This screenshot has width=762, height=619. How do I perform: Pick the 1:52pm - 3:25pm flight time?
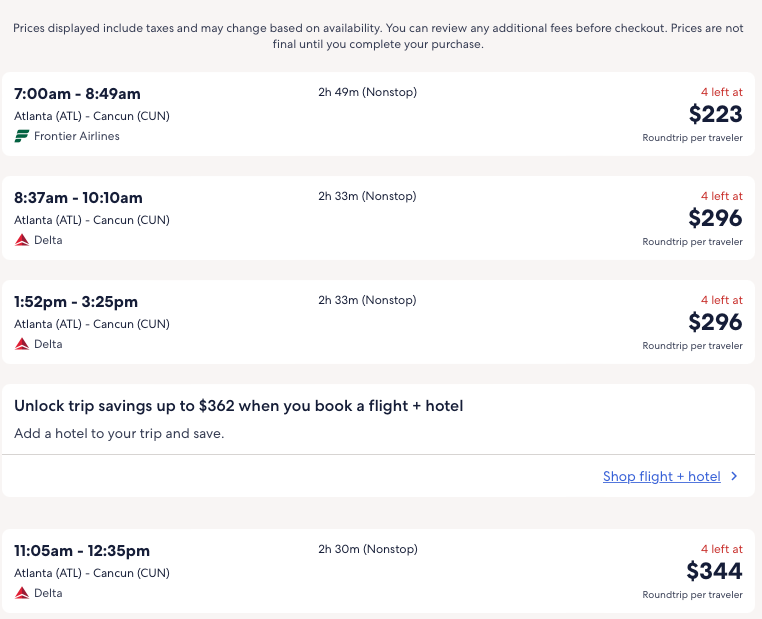click(76, 302)
